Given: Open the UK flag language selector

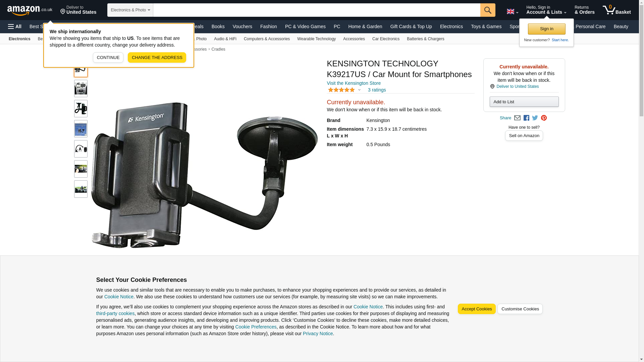Looking at the screenshot, I should tap(513, 11).
